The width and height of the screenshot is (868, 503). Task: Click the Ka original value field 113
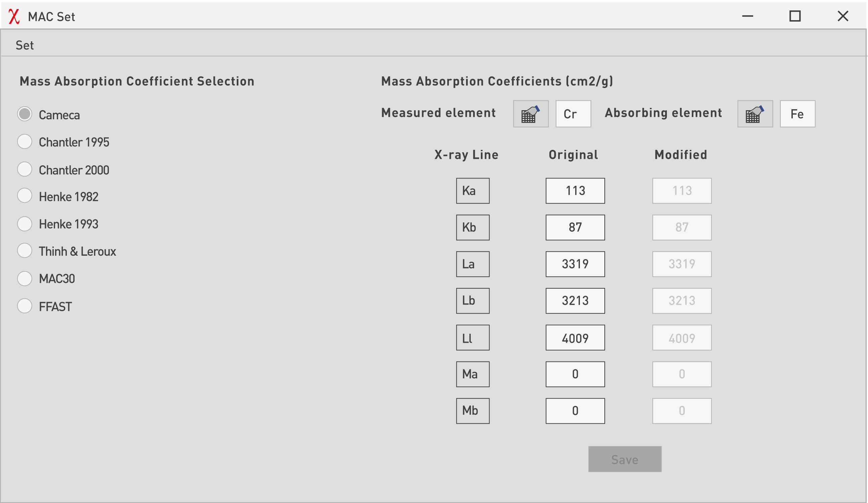pos(575,191)
